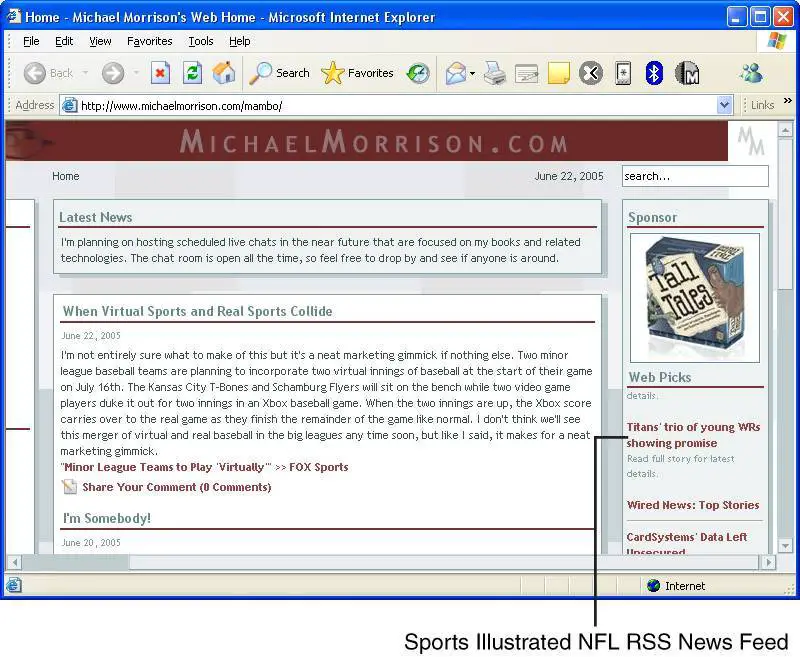Print the page with the printer icon
Screen dimensions: 800x657
[x=494, y=73]
